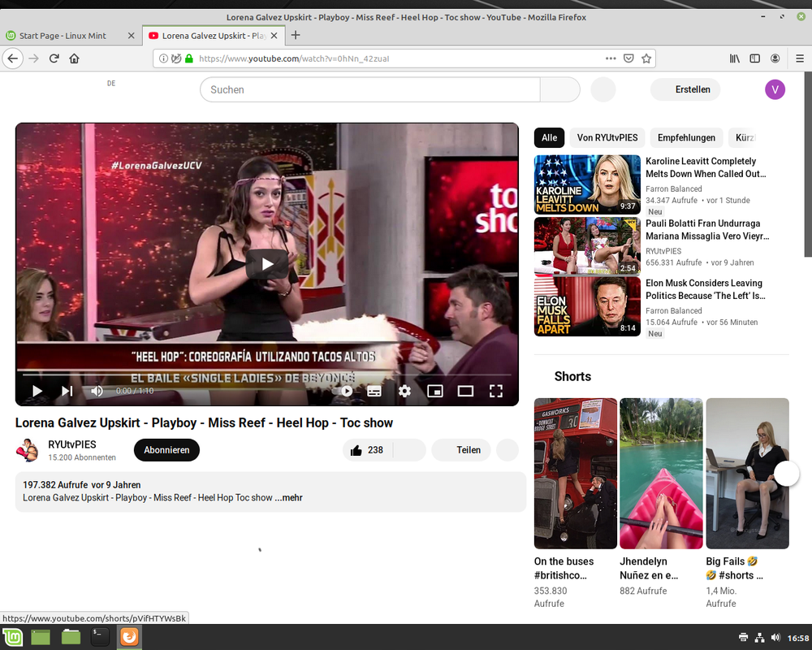Viewport: 812px width, 650px height.
Task: Select the Lorena Galvez Upskirt tab
Action: tap(214, 36)
